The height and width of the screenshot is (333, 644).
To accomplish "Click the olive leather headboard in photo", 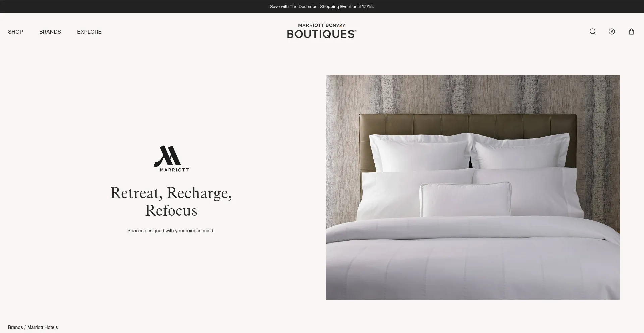I will pyautogui.click(x=468, y=123).
